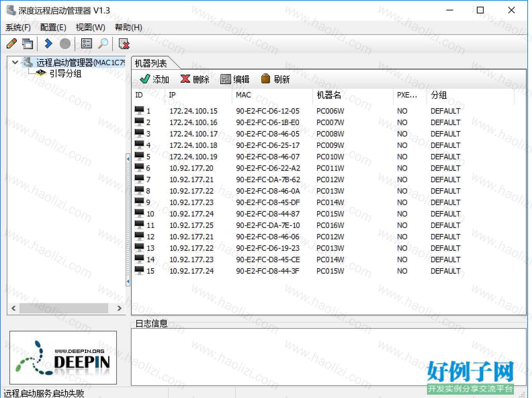Click computer icon of row ID 9
Image resolution: width=532 pixels, height=398 pixels.
[139, 202]
